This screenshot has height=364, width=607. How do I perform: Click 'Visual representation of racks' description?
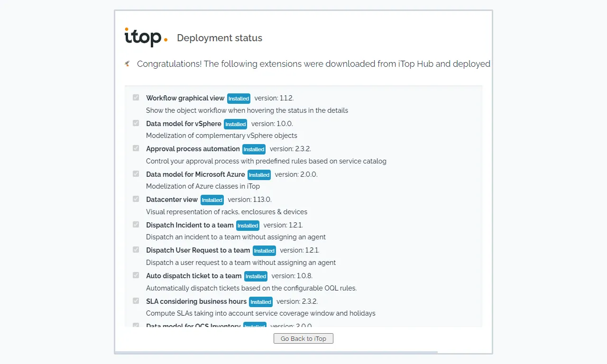coord(227,212)
